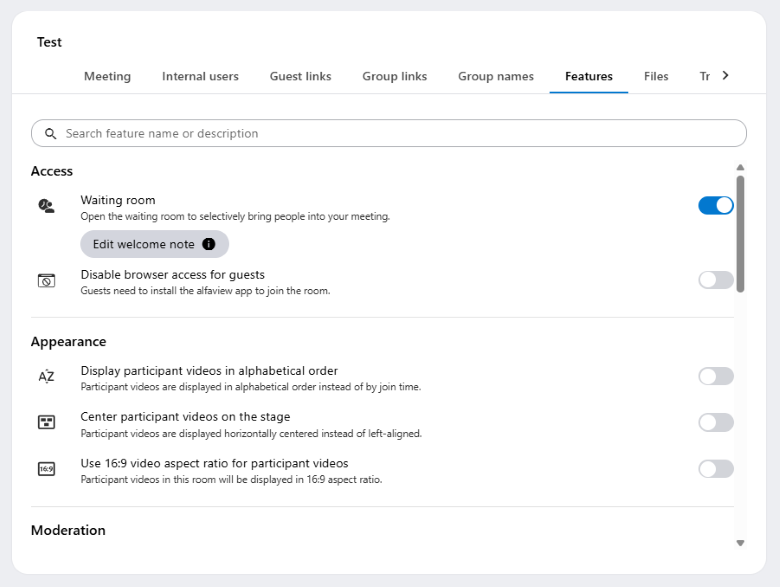The image size is (780, 587).
Task: Open the Guest links tab
Action: (x=300, y=76)
